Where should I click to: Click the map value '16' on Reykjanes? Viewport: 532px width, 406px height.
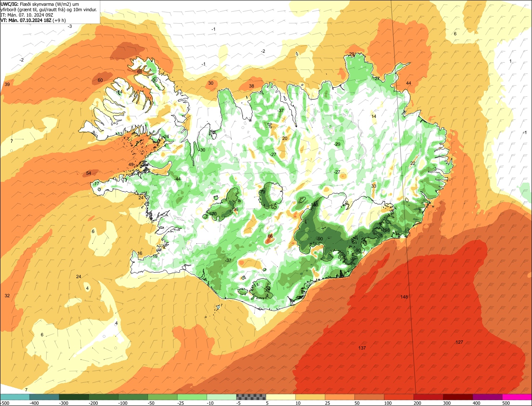click(x=140, y=253)
